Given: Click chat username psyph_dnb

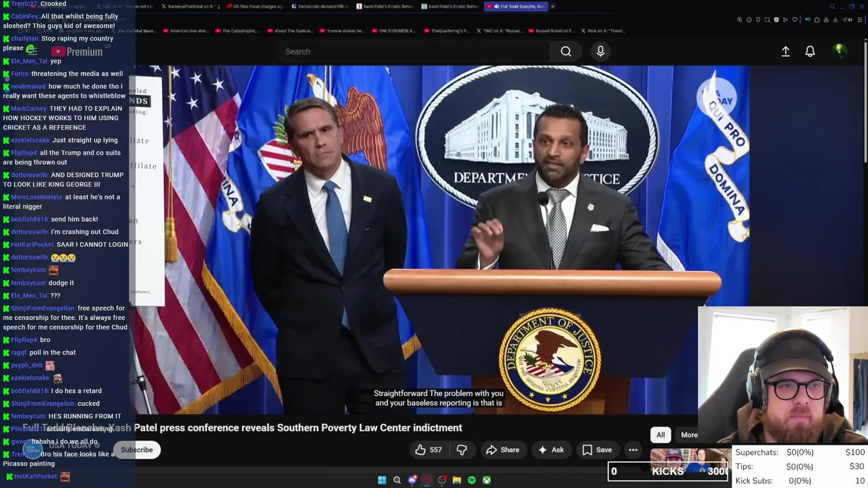Looking at the screenshot, I should click(27, 365).
